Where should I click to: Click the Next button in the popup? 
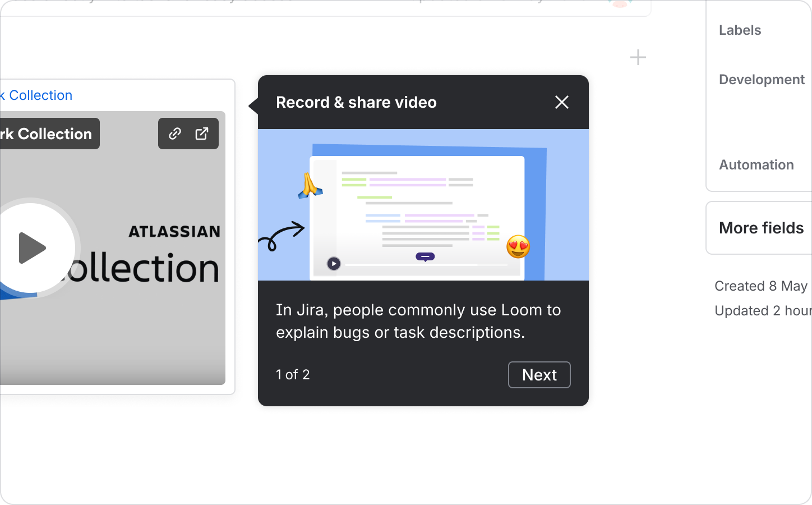coord(539,375)
